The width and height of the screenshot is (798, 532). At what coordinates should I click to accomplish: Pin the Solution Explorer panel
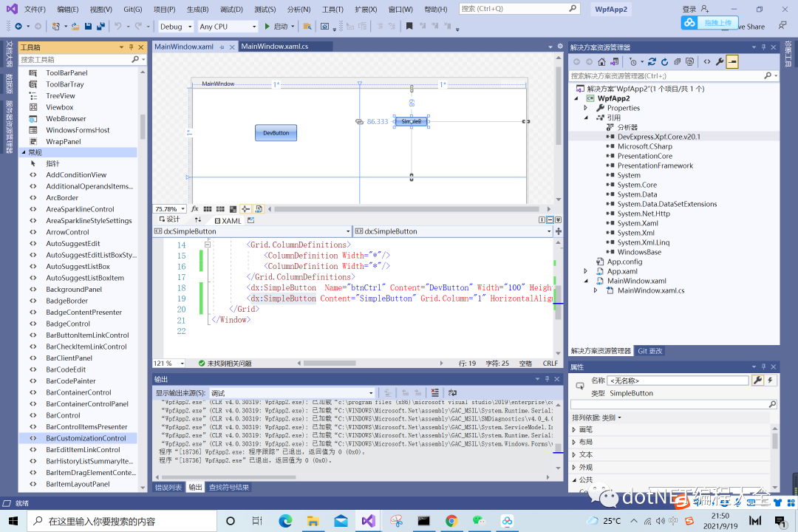coord(765,46)
